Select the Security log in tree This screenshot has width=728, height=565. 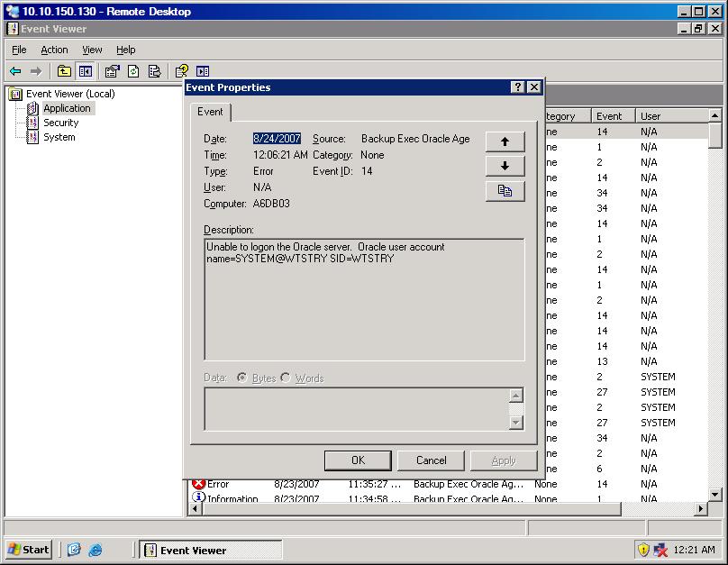click(60, 123)
